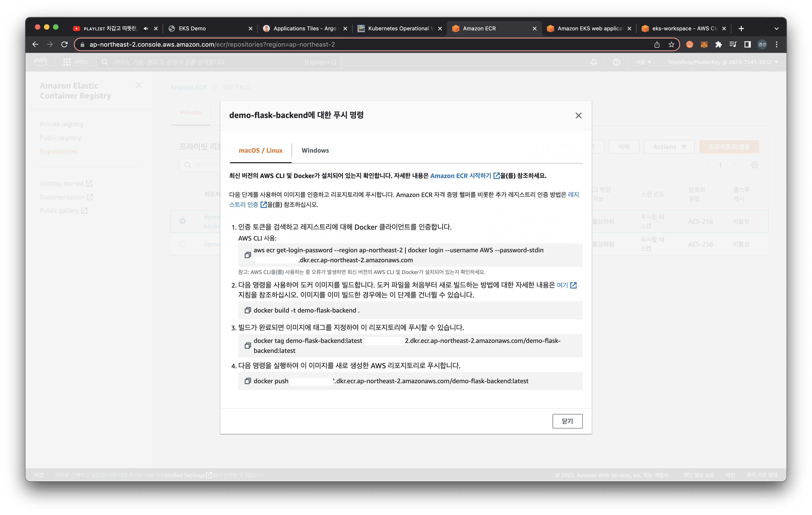The height and width of the screenshot is (515, 812).
Task: Open the MetaMask fox extension
Action: point(704,44)
